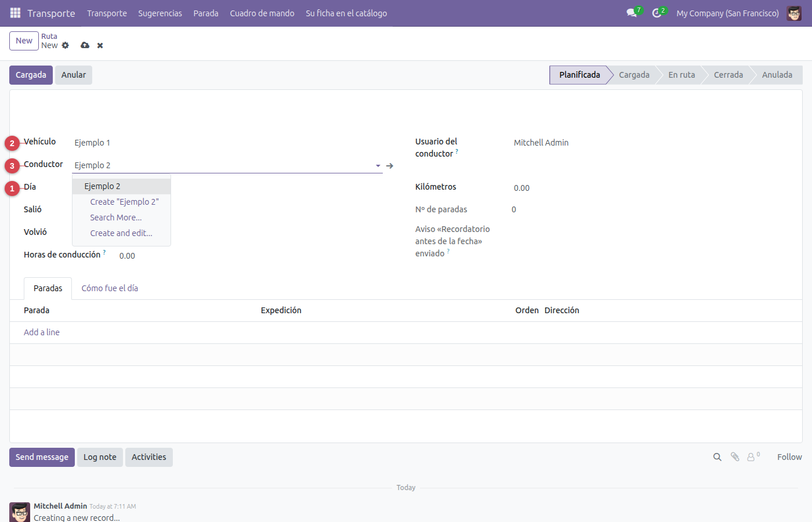Open the Transporte menu

[107, 13]
